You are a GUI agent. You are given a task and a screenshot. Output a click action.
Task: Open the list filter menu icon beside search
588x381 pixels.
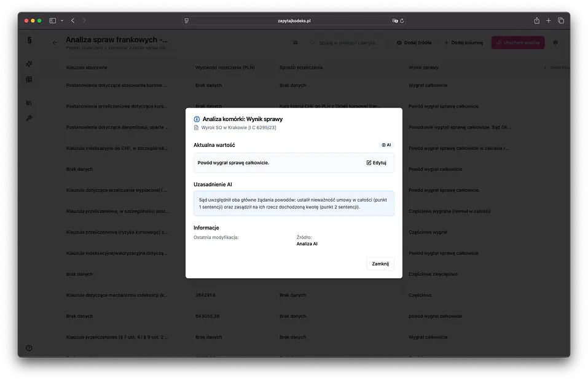coord(295,43)
